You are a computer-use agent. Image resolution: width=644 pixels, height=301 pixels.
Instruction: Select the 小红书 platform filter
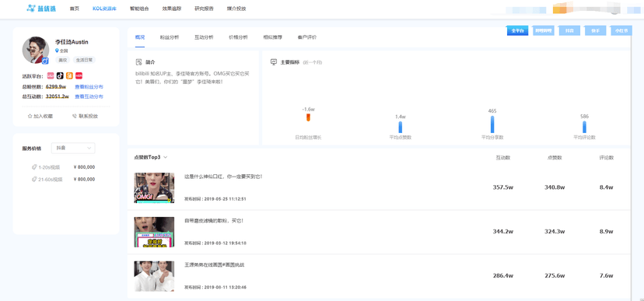621,31
